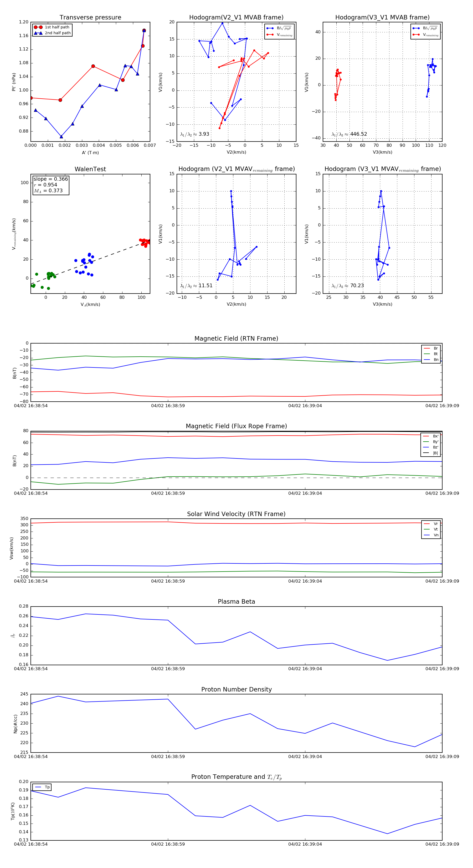The image size is (473, 868).
Task: Click the eigenvalue ratio text '11.51'
Action: click(x=205, y=286)
